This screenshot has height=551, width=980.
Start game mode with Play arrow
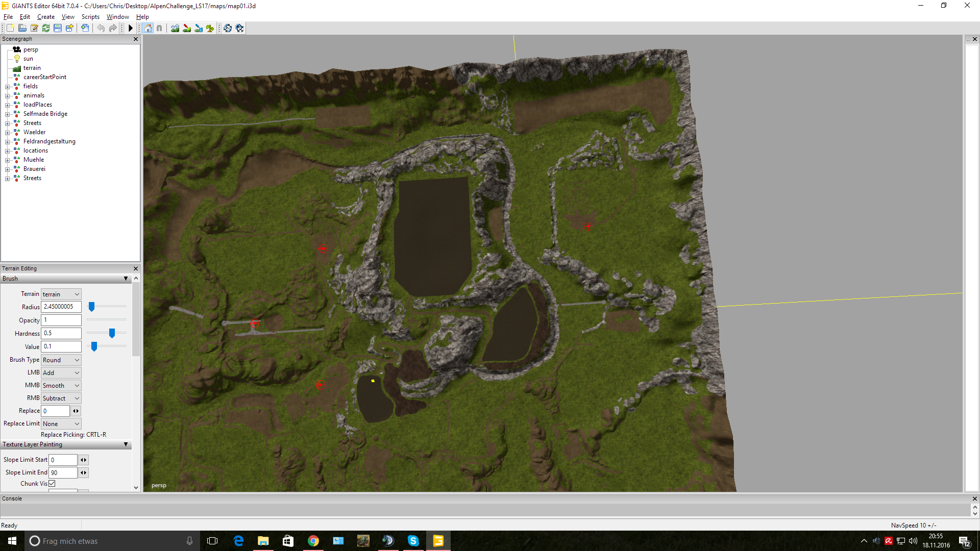tap(131, 28)
